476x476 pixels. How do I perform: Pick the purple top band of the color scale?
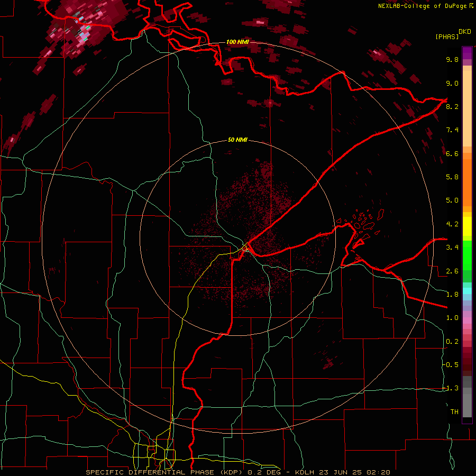(467, 53)
